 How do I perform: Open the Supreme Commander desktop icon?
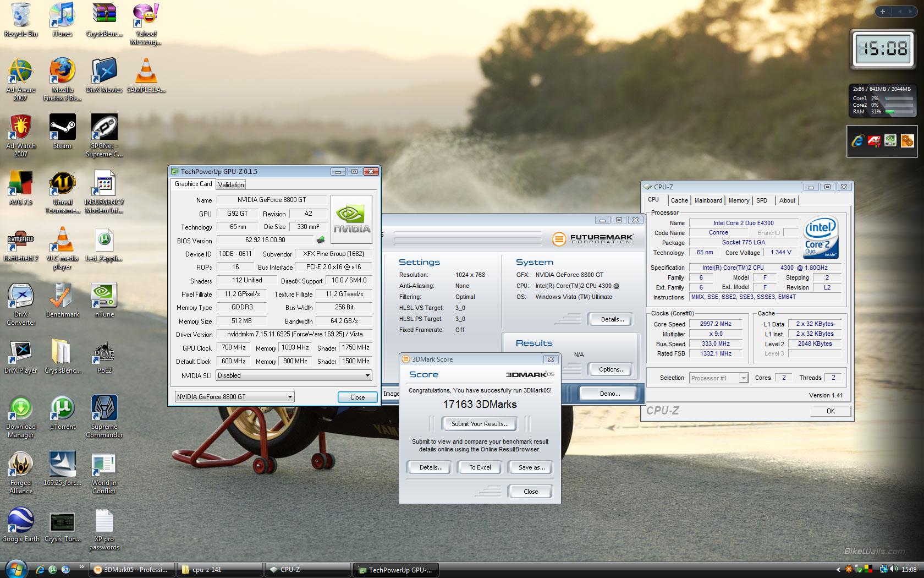(104, 416)
